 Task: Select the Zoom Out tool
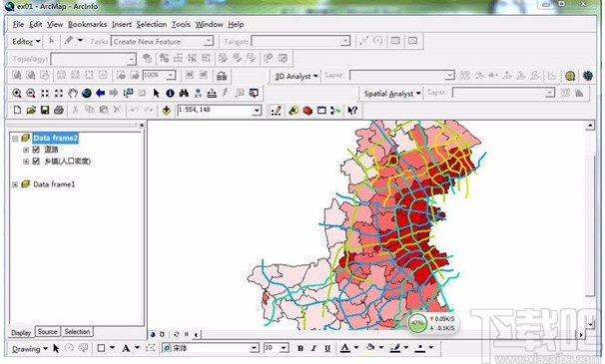(x=31, y=93)
